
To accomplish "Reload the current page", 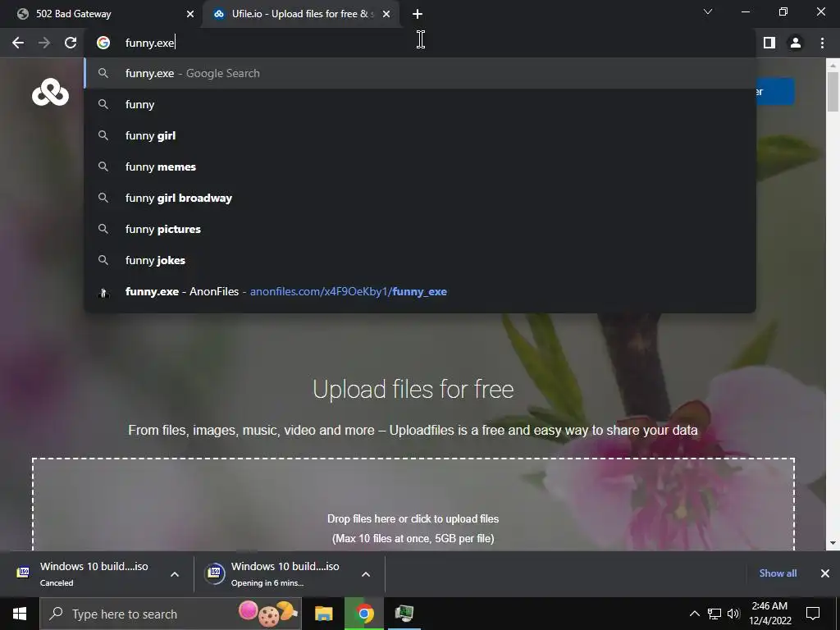I will (71, 43).
